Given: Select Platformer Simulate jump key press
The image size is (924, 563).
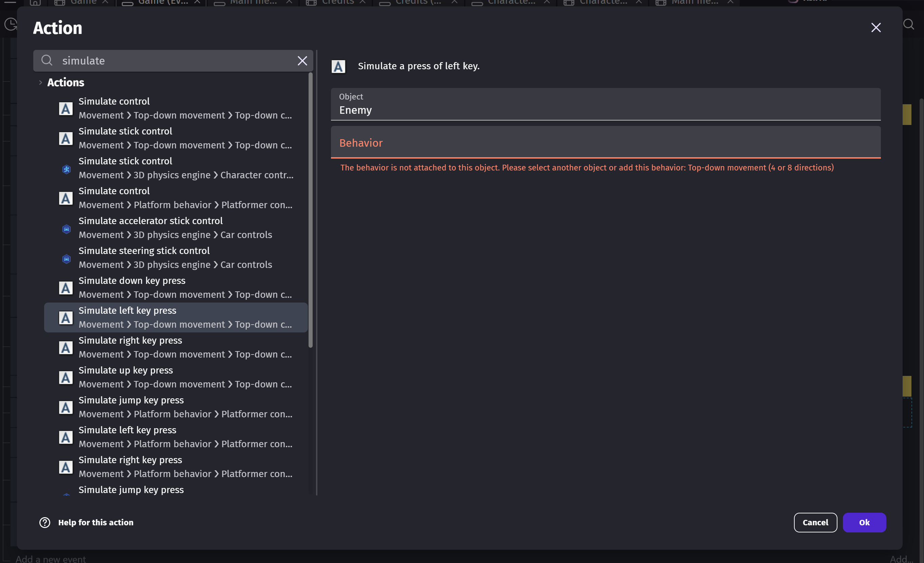Looking at the screenshot, I should point(176,407).
